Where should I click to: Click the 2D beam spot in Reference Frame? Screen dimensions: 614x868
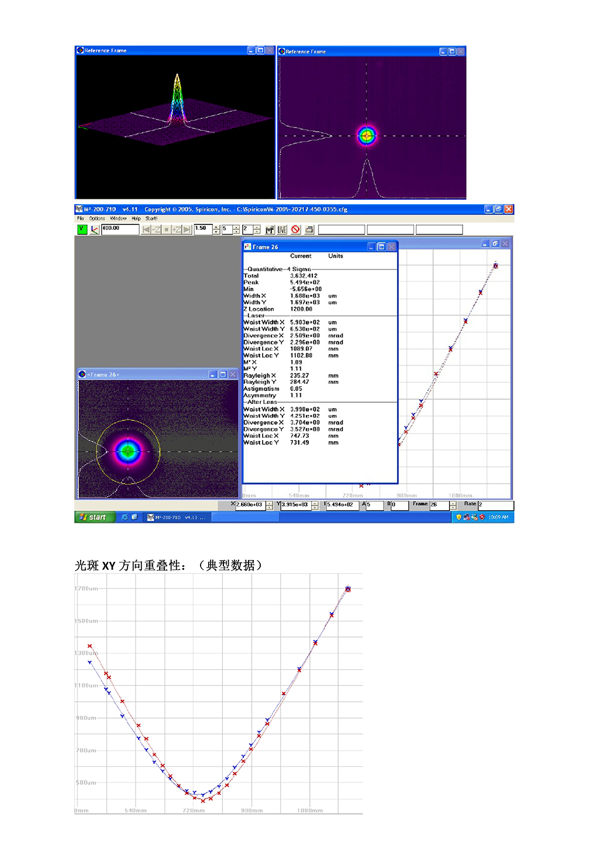coord(367,136)
